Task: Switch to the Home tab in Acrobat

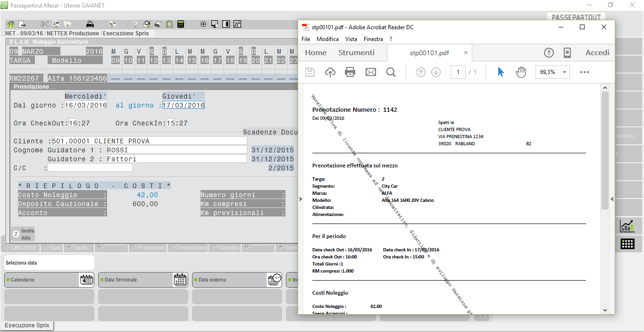Action: tap(316, 53)
